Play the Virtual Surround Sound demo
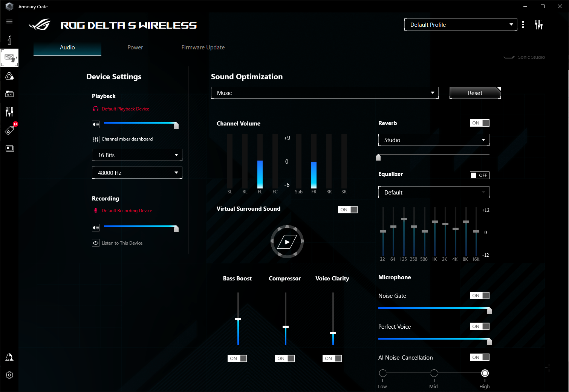This screenshot has width=569, height=392. [x=287, y=242]
